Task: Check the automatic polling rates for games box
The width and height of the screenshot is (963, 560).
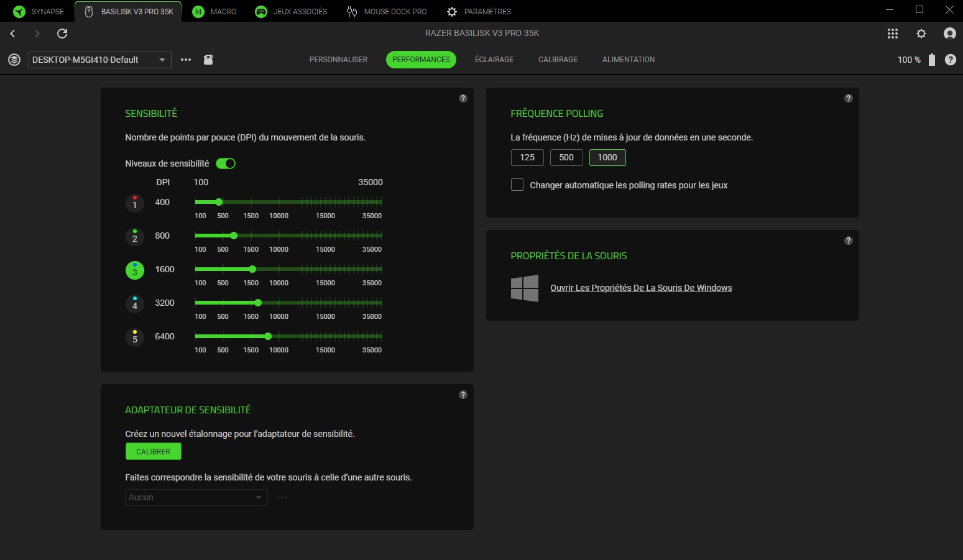Action: point(517,185)
